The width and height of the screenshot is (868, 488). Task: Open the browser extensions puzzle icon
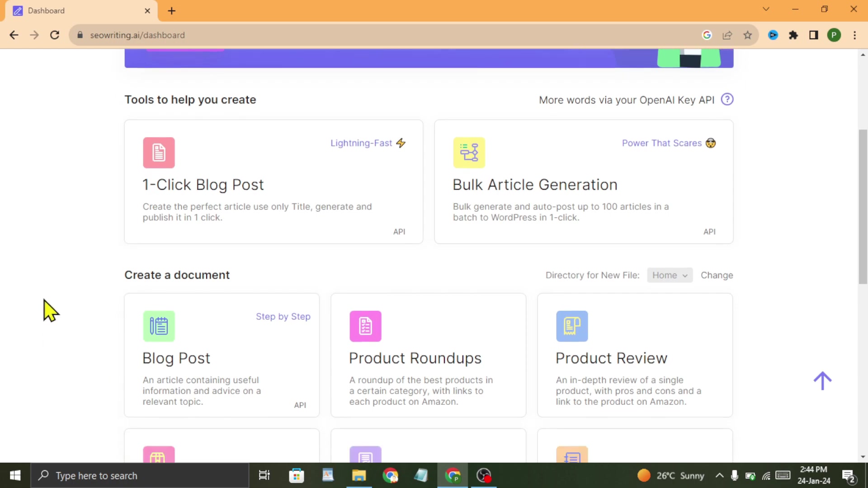click(793, 35)
